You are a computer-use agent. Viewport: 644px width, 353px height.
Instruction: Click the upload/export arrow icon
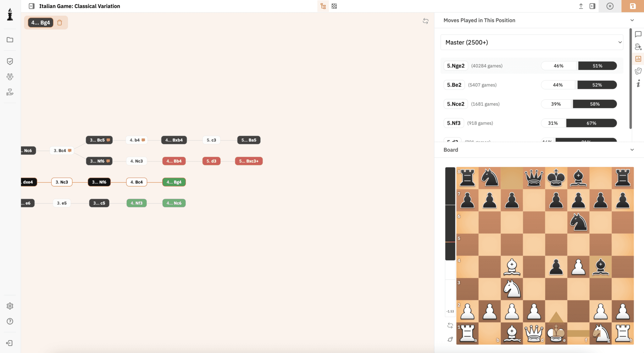[581, 6]
